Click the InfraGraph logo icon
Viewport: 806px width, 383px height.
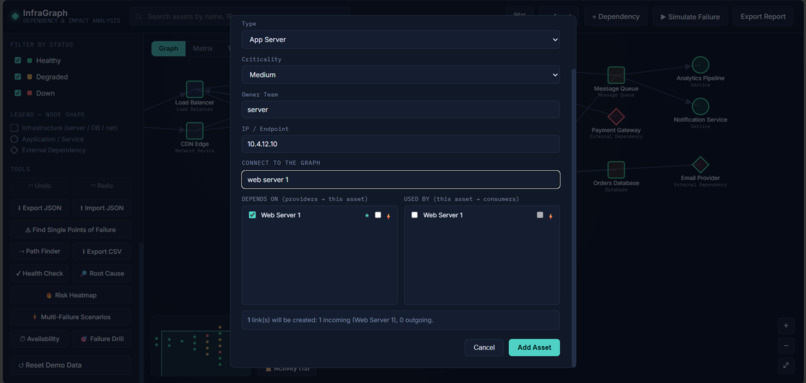click(15, 16)
